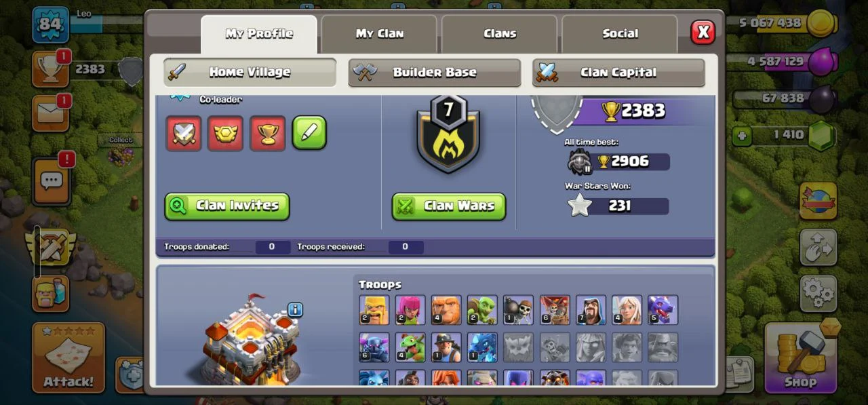
Task: Open Clan Invites
Action: (x=227, y=206)
